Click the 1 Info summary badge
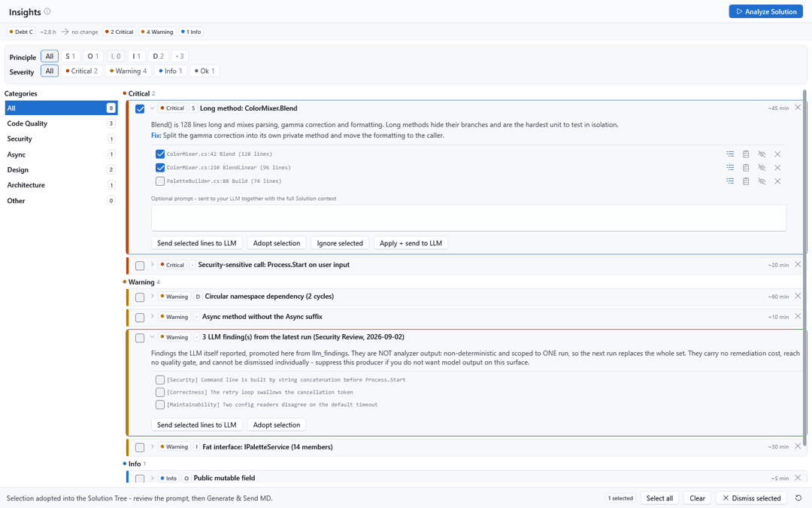 coord(191,32)
